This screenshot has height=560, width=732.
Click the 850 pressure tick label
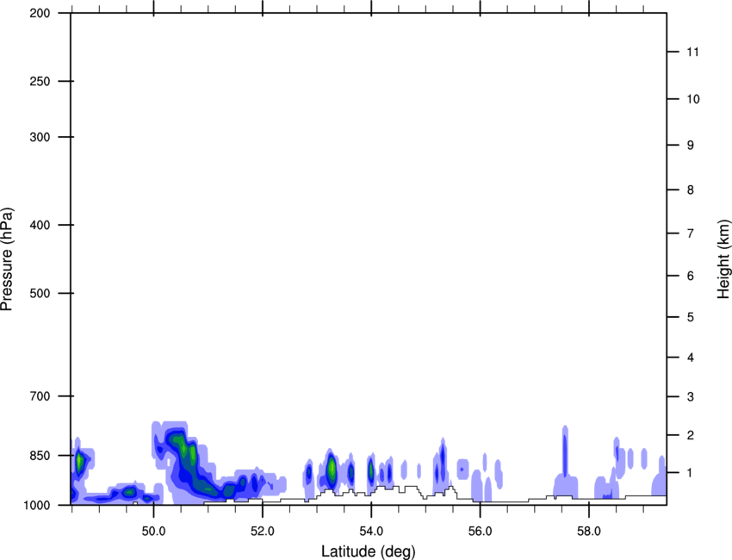40,456
